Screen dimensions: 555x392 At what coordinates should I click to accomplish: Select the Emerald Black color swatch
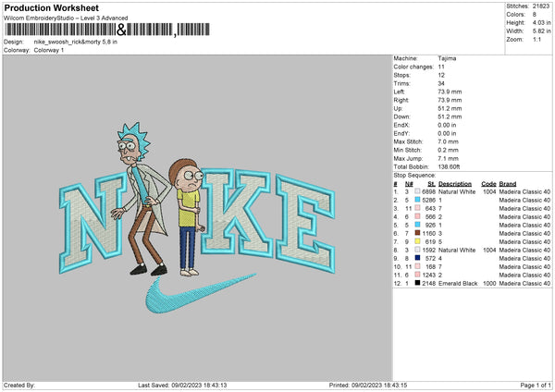pyautogui.click(x=419, y=282)
